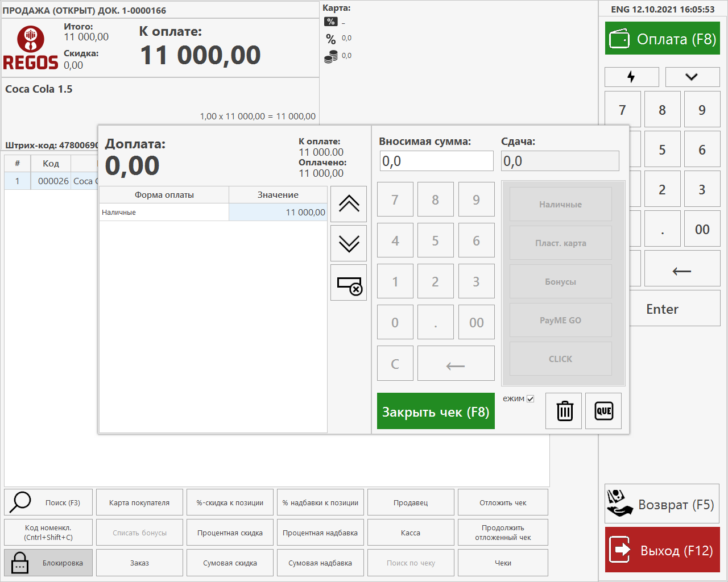Click the Выход (F12) exit button
The width and height of the screenshot is (728, 582).
pos(662,550)
